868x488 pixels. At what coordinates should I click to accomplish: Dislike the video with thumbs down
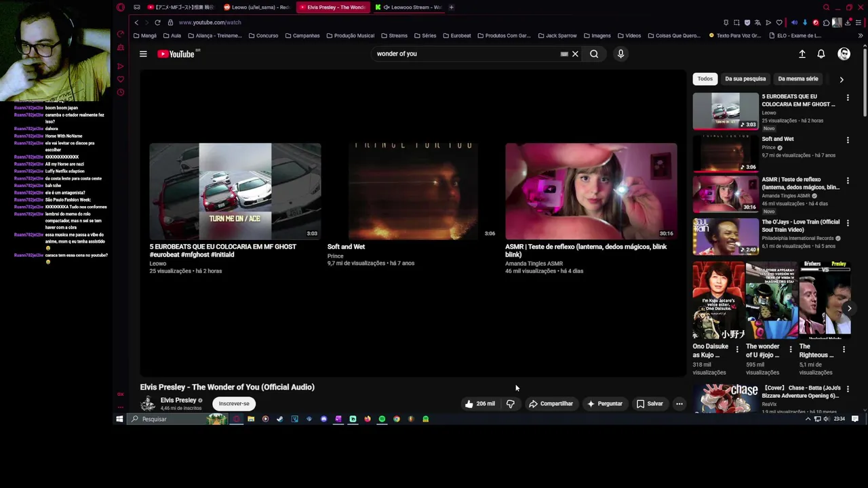[x=511, y=403]
